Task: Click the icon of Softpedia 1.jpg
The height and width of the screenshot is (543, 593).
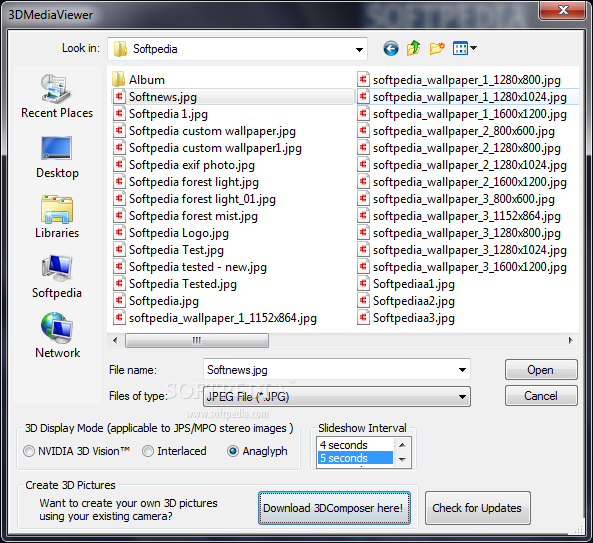Action: coord(119,113)
